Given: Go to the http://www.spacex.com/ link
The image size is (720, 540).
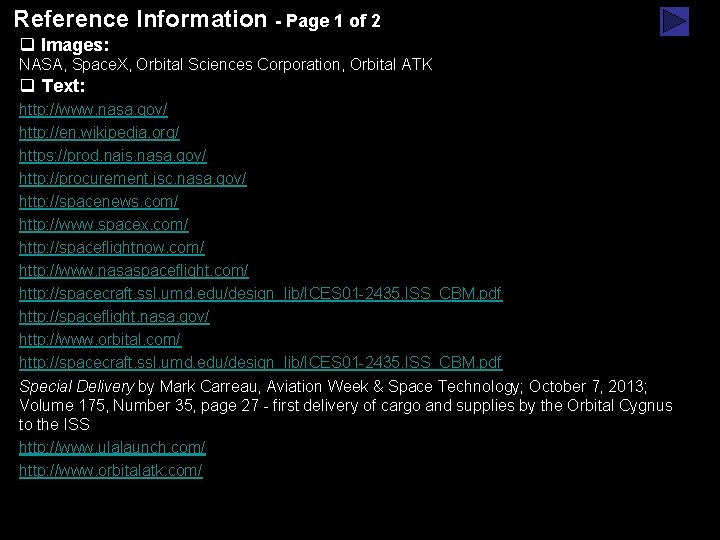Looking at the screenshot, I should pos(104,225).
